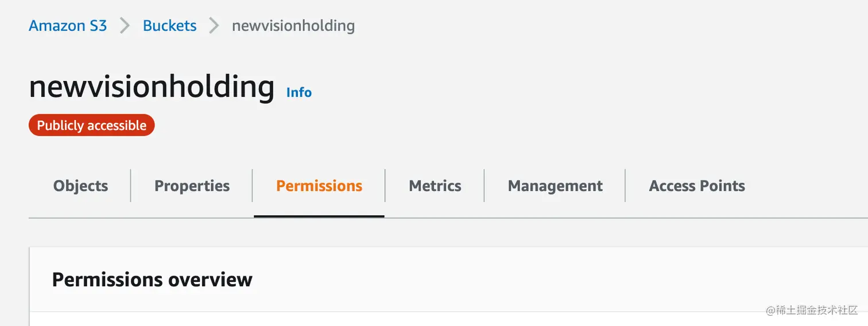Open the Access Points tab
868x326 pixels.
tap(697, 186)
